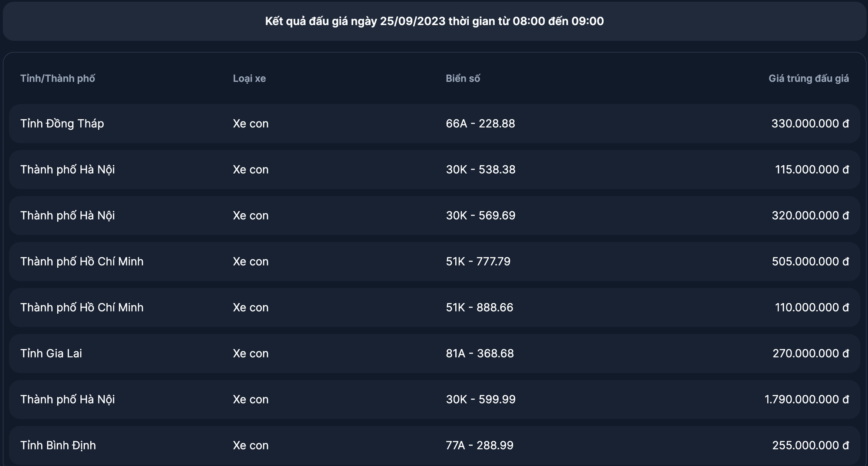Click the 115.000.000 đ price cell
Screen dimensions: 868x466
tap(812, 170)
